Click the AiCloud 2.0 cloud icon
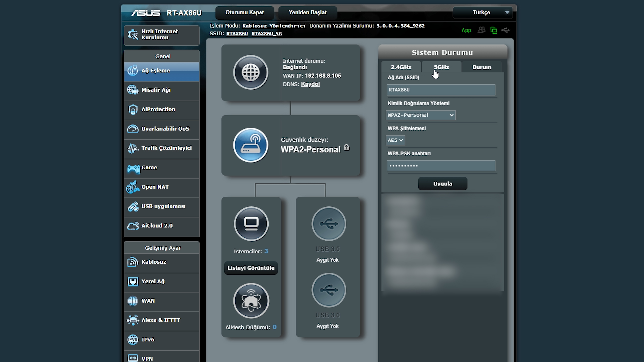This screenshot has width=644, height=362. [x=133, y=226]
